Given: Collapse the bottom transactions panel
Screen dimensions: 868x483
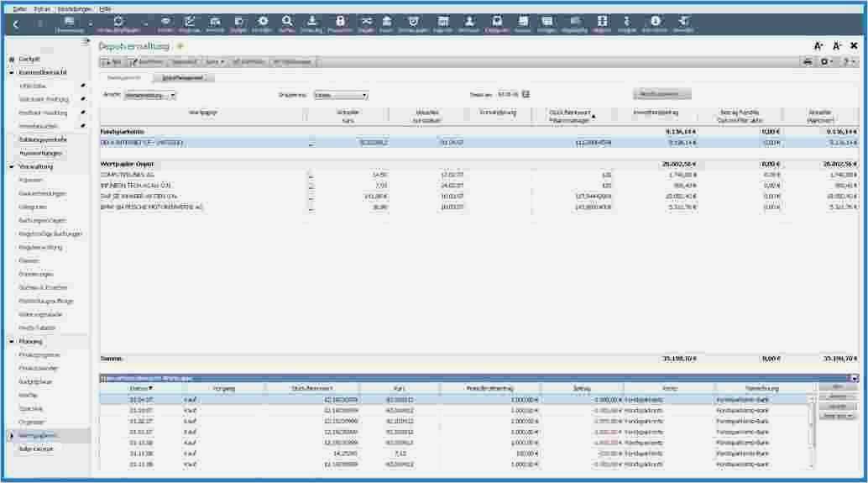Looking at the screenshot, I should [x=855, y=378].
